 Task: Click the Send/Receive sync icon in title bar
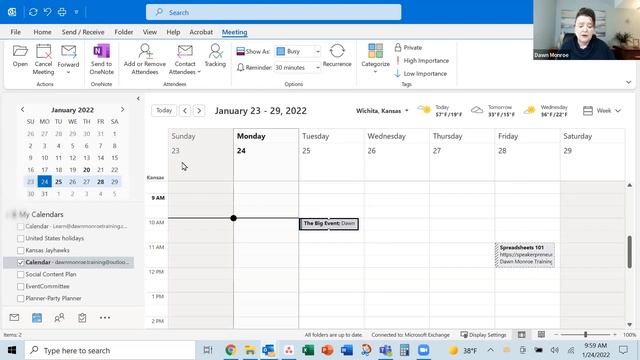tap(33, 12)
